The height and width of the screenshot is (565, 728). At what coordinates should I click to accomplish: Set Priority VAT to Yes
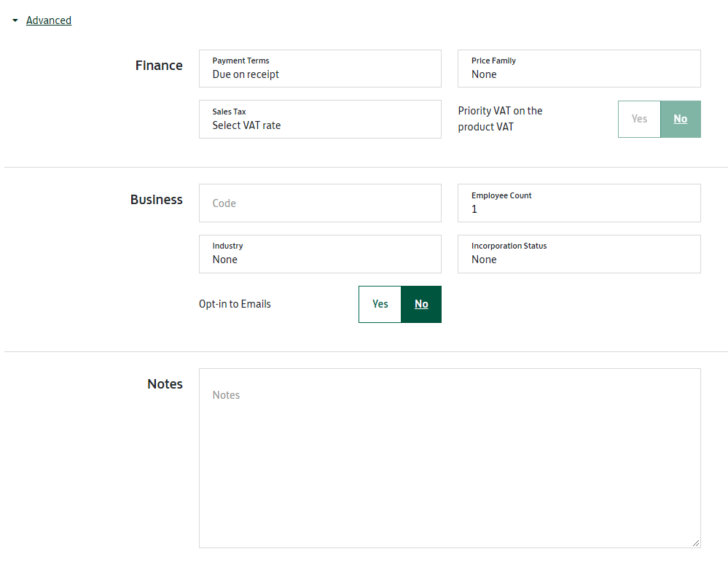click(639, 120)
